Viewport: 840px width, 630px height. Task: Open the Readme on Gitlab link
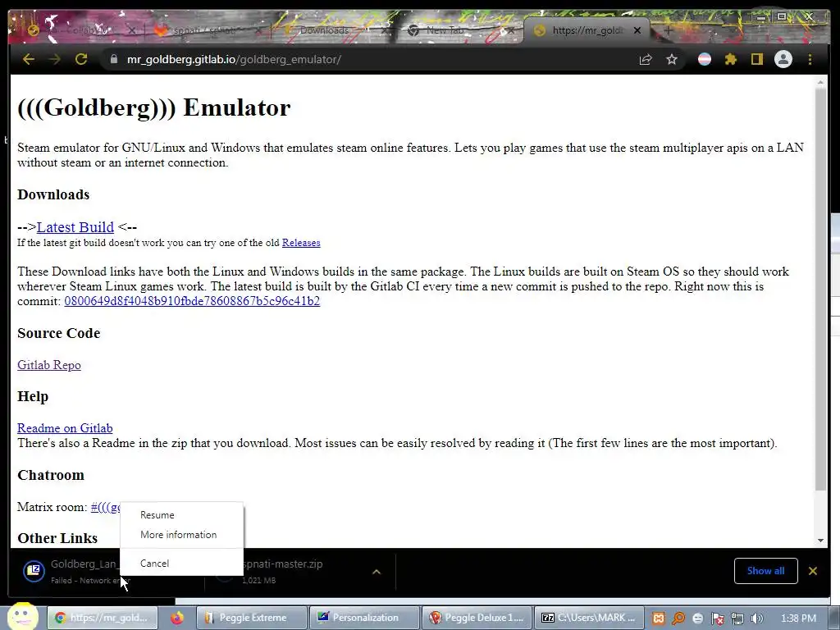(65, 428)
